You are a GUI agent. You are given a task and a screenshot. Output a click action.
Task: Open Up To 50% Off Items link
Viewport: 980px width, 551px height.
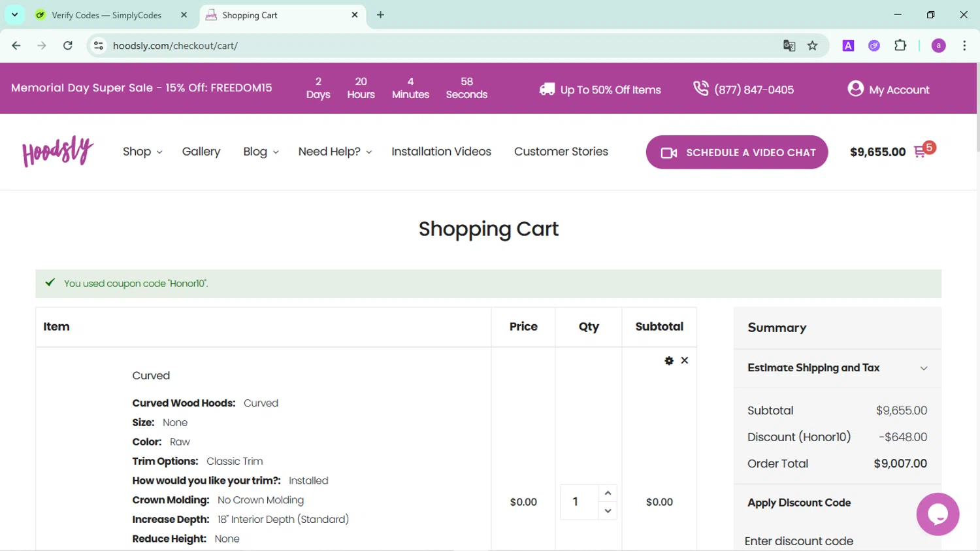pyautogui.click(x=610, y=90)
